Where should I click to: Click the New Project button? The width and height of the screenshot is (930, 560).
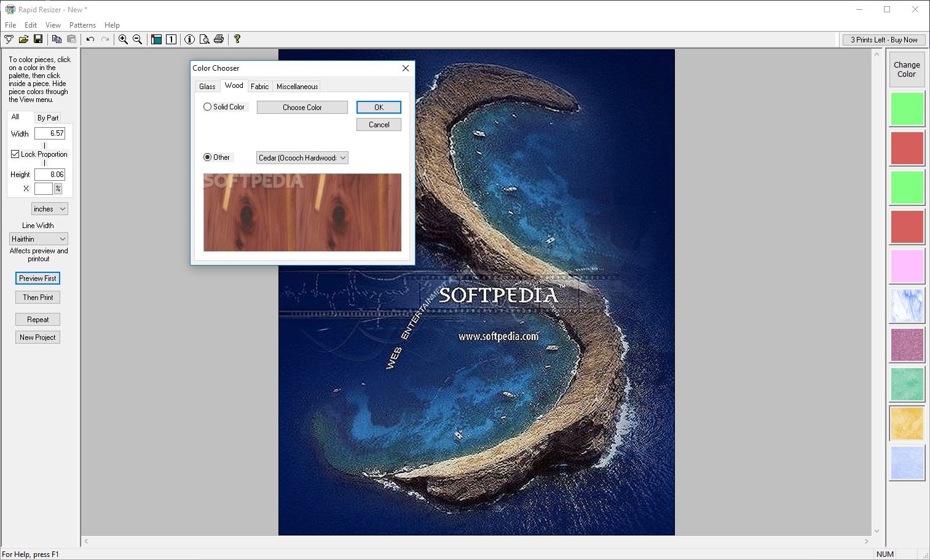[37, 337]
